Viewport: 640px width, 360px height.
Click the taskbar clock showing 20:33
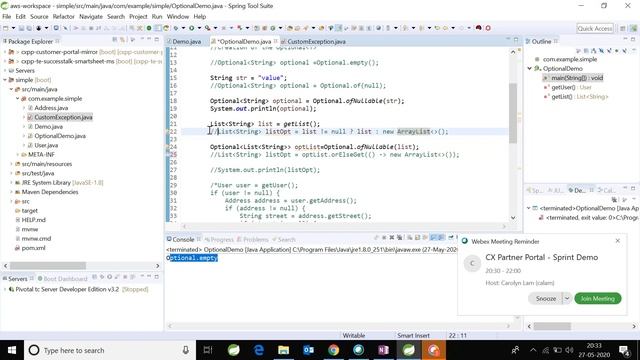tap(594, 350)
